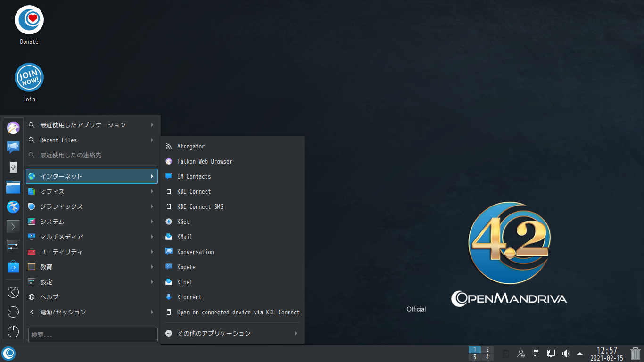The image size is (644, 362).
Task: Click the blue bird favorite icon
Action: pos(13,206)
